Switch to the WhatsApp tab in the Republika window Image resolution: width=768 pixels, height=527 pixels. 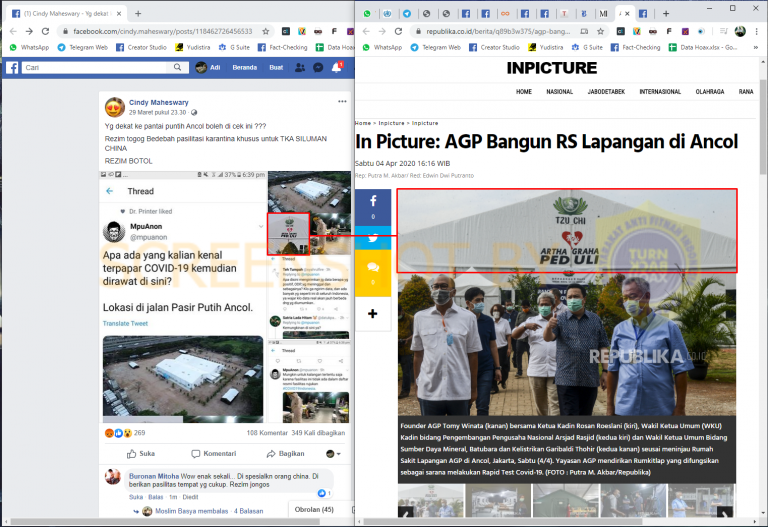pos(367,14)
